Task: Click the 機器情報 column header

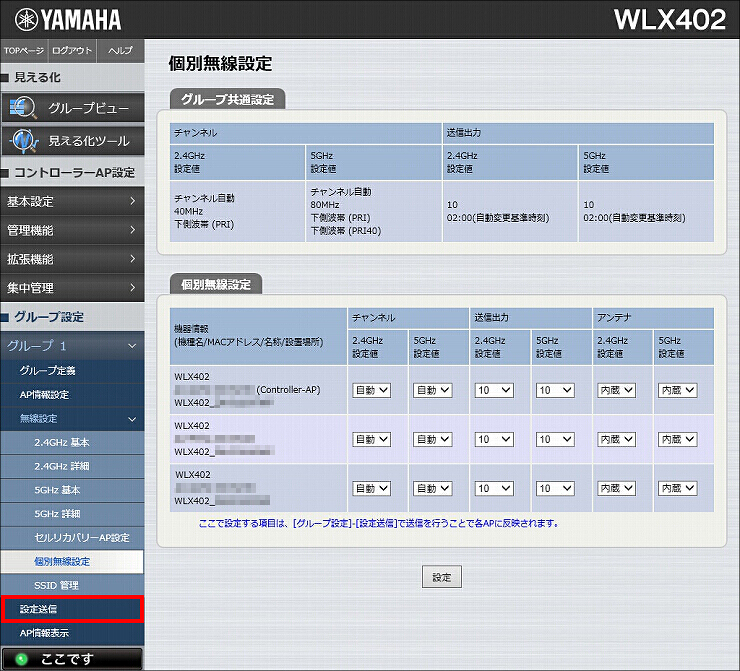Action: coord(258,336)
